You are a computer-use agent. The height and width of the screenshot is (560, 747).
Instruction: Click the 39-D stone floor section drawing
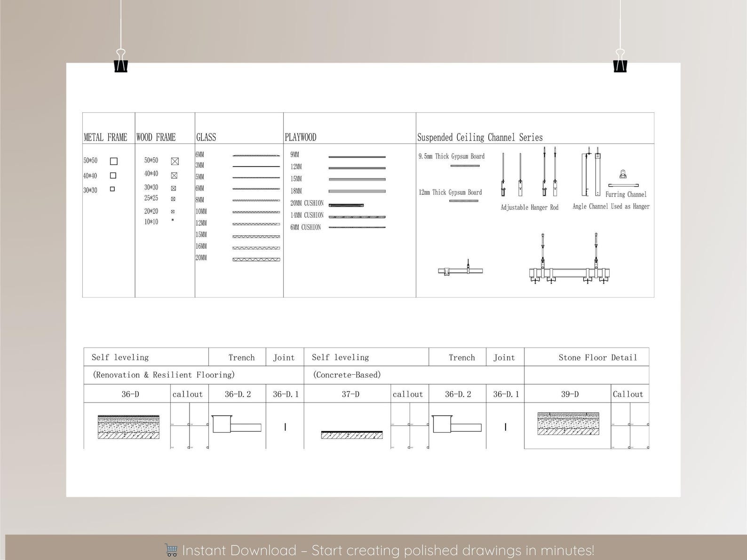click(x=568, y=424)
